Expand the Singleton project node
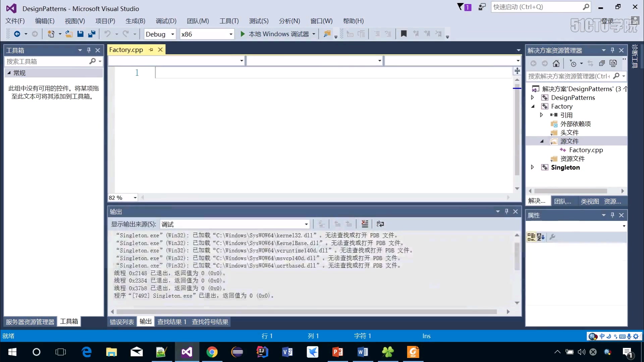 pos(532,167)
